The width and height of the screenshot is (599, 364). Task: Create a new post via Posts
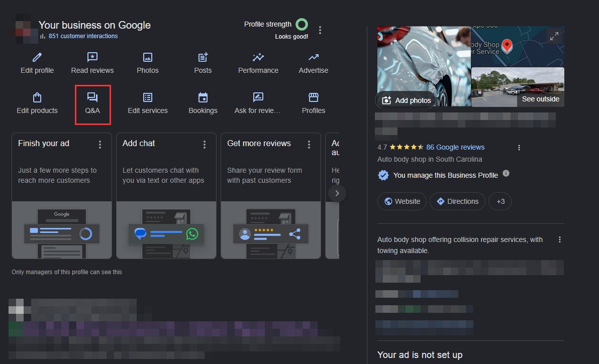pos(203,63)
